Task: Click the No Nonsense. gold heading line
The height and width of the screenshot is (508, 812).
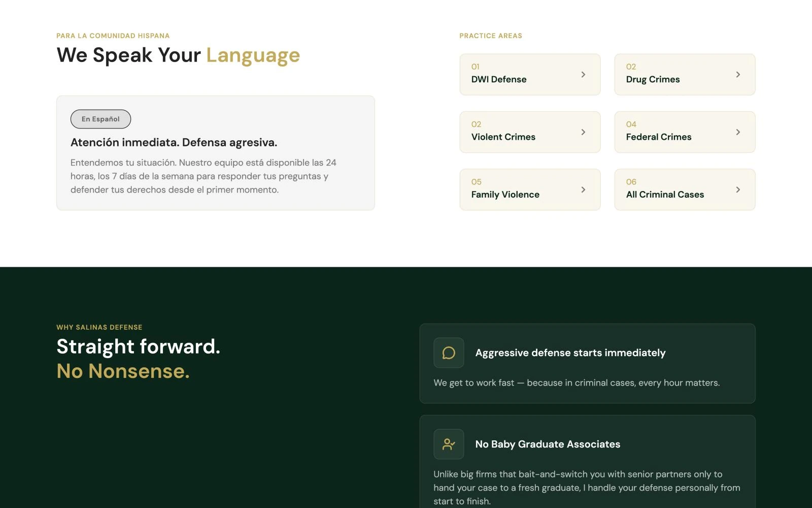Action: [123, 371]
